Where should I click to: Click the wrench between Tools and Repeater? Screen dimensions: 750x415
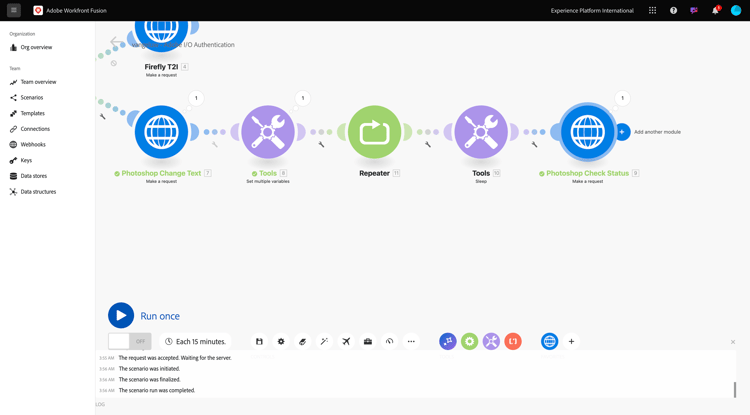[x=321, y=144]
